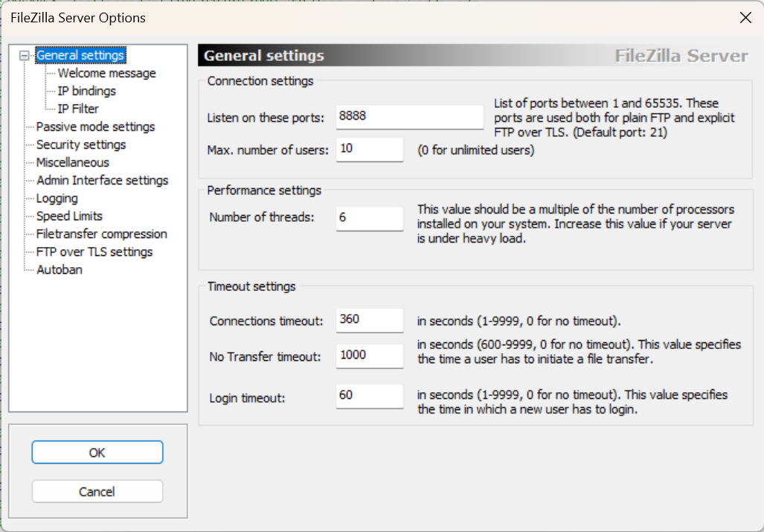764x532 pixels.
Task: Click the Connections timeout field
Action: click(370, 320)
